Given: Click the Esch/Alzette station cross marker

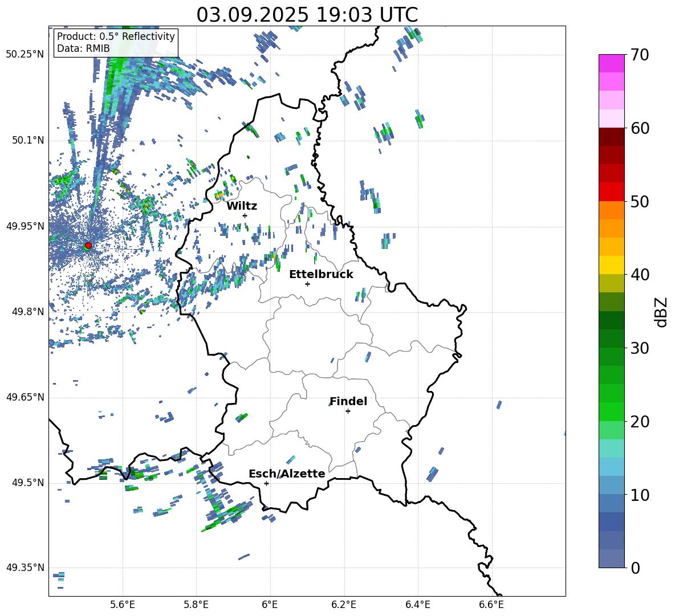Looking at the screenshot, I should (266, 483).
